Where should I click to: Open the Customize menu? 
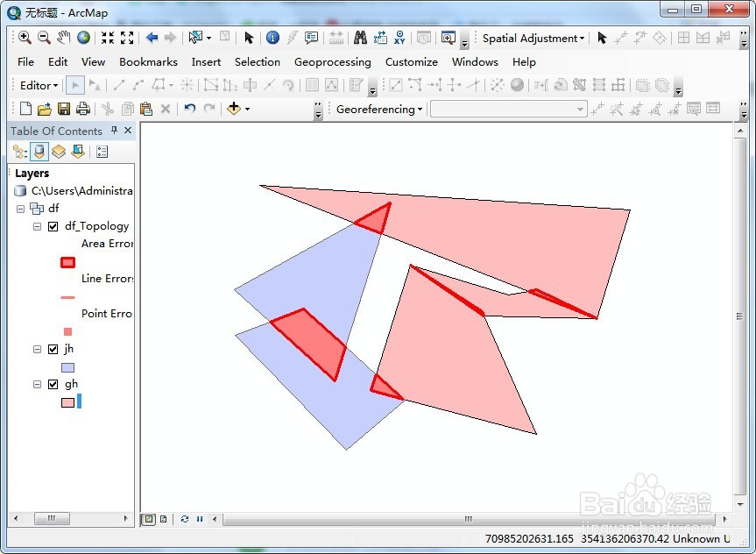pos(411,61)
